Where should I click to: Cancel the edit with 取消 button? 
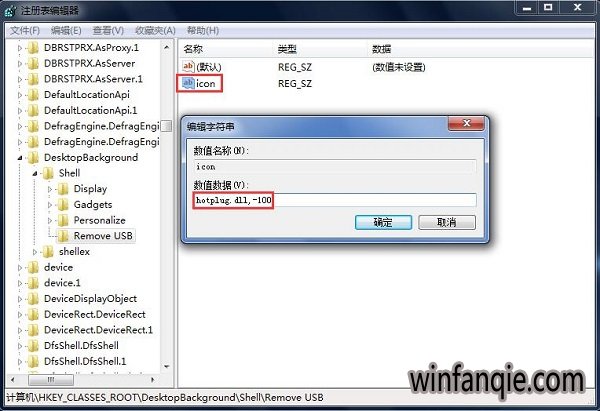(x=447, y=222)
